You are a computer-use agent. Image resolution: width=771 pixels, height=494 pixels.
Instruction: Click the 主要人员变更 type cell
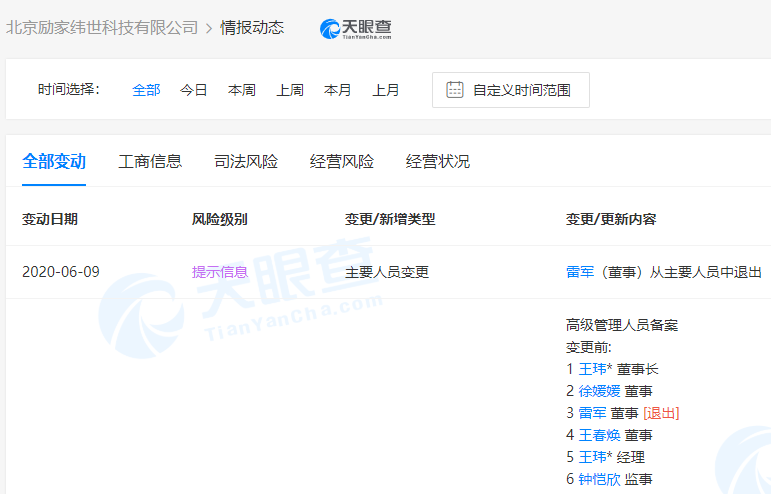tap(387, 272)
